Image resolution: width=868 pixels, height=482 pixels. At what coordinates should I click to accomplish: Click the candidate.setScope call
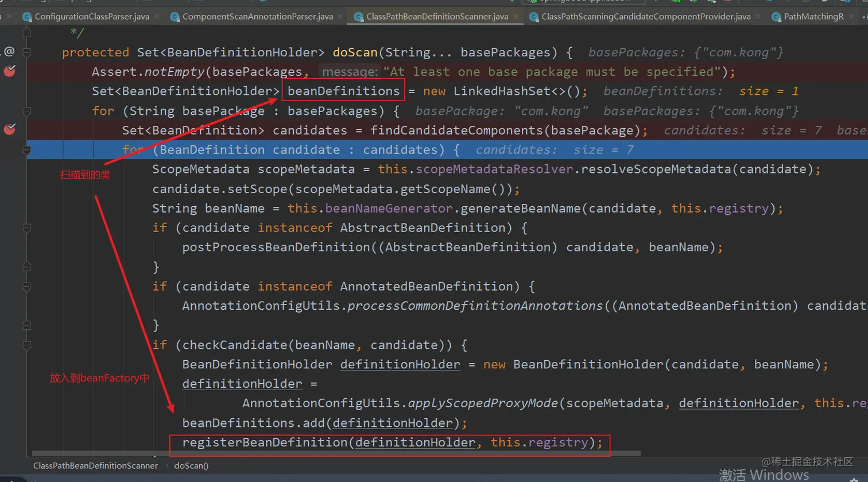coord(336,189)
